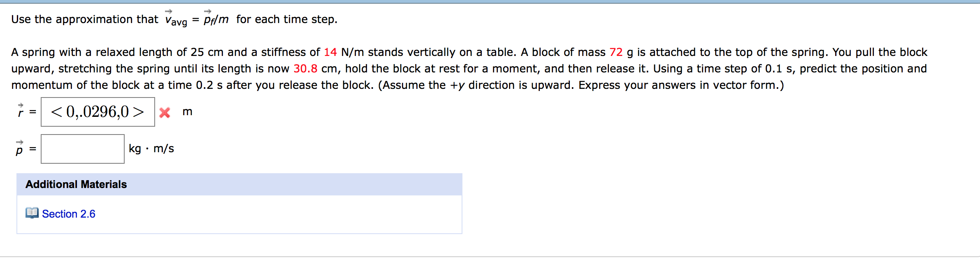
Task: Click the Additional Materials header bar
Action: pyautogui.click(x=75, y=184)
